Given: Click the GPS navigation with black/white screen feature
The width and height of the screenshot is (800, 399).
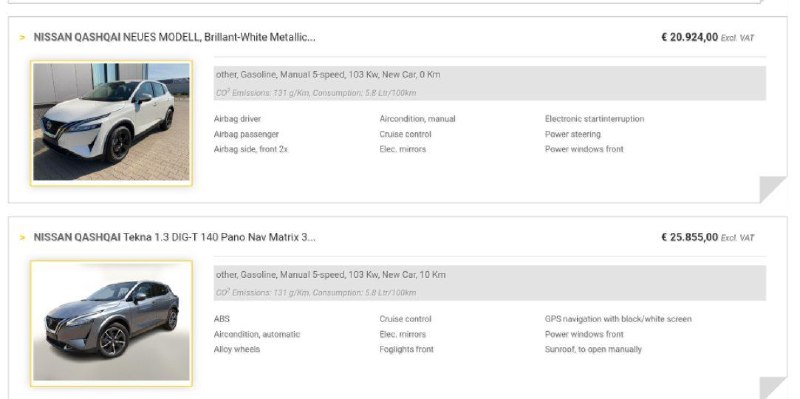Looking at the screenshot, I should tap(618, 319).
